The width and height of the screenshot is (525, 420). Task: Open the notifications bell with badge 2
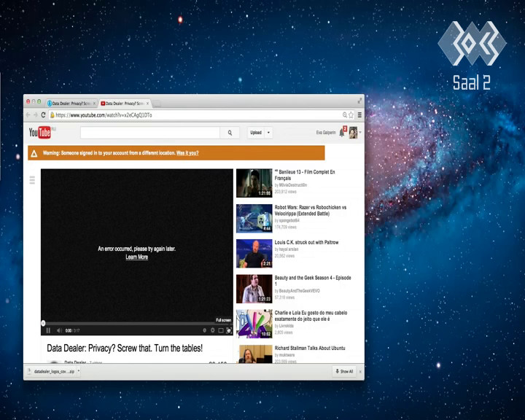(x=343, y=132)
